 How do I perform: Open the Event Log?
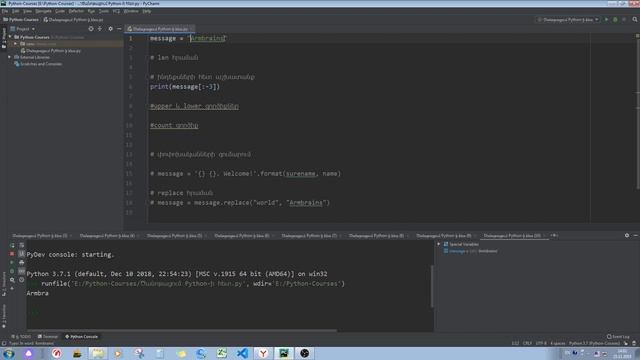618,337
